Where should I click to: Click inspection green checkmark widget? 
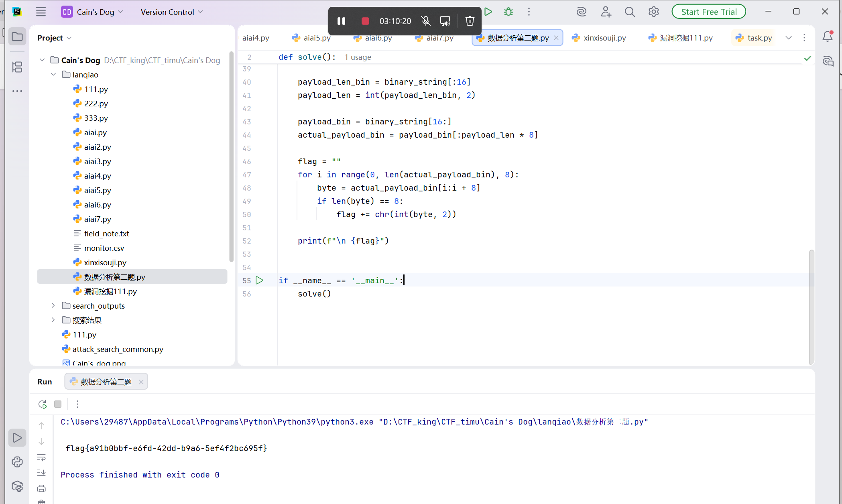pyautogui.click(x=807, y=59)
